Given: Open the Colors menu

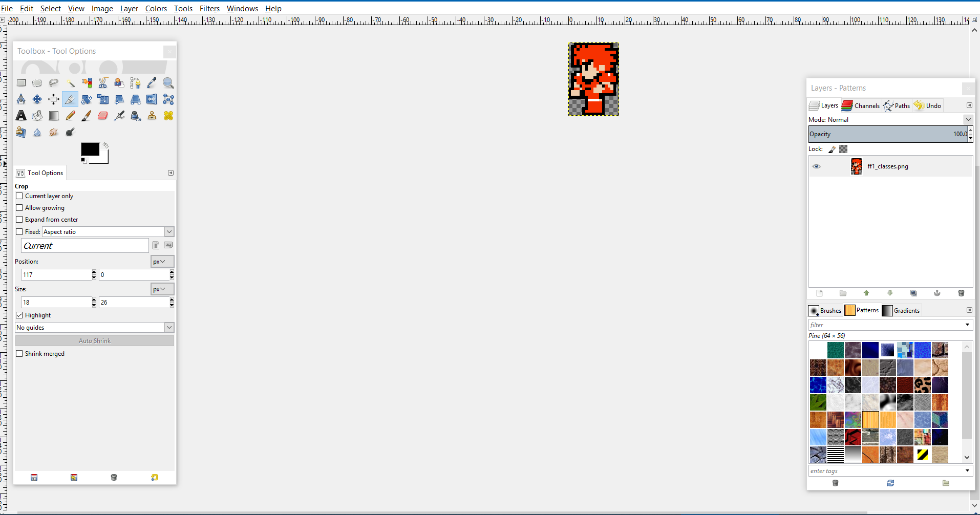Looking at the screenshot, I should click(156, 9).
